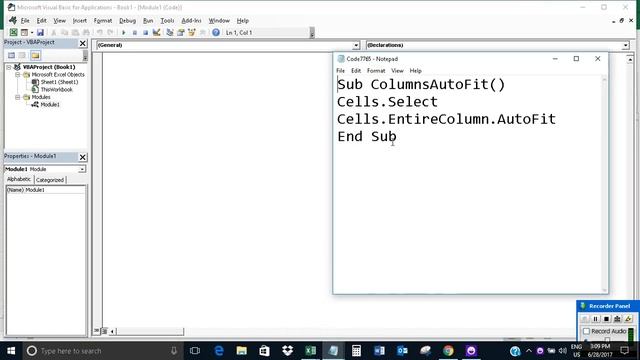Click 'Cells.EntireColumn.AutoFit' line in Notepad

coord(447,119)
